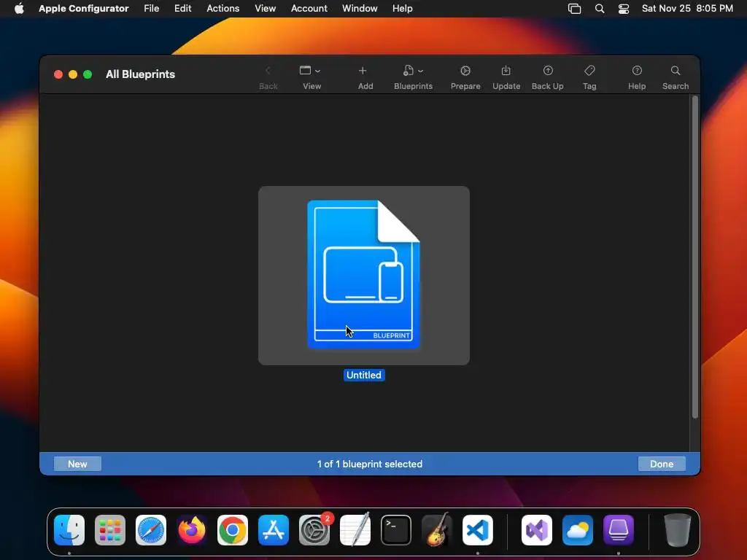This screenshot has height=560, width=747.
Task: Click the Search toolbar icon
Action: pos(675,77)
